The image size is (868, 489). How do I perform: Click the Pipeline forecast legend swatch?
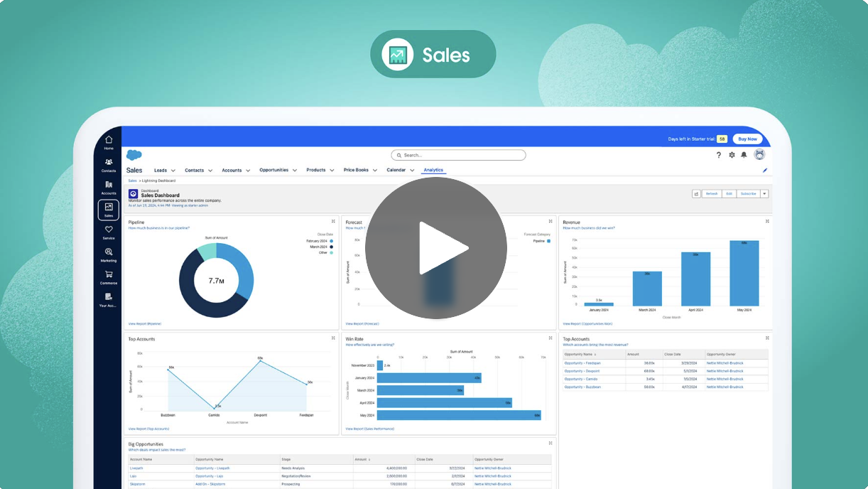[548, 242]
